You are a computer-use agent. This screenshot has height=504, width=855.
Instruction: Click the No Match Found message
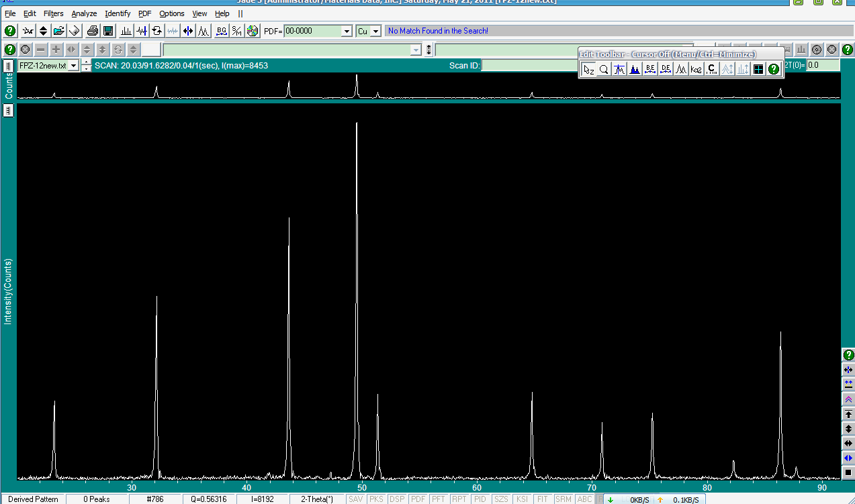tap(438, 31)
